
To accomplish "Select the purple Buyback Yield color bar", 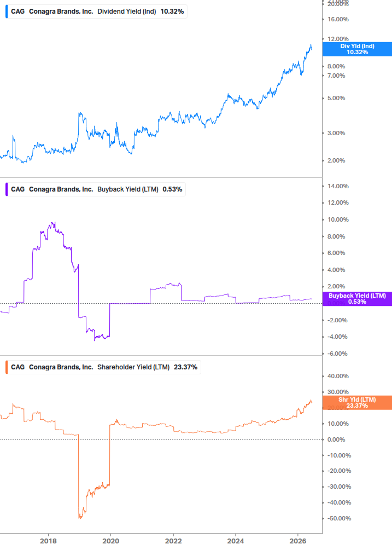I will click(7, 189).
